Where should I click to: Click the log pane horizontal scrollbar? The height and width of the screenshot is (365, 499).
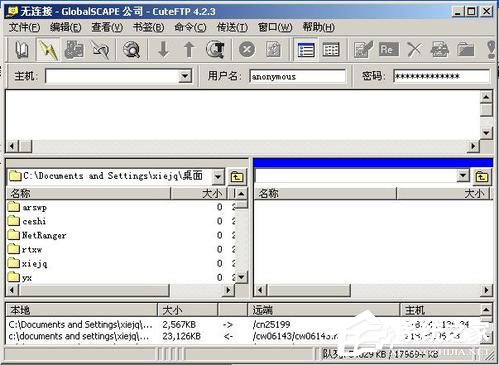click(242, 146)
